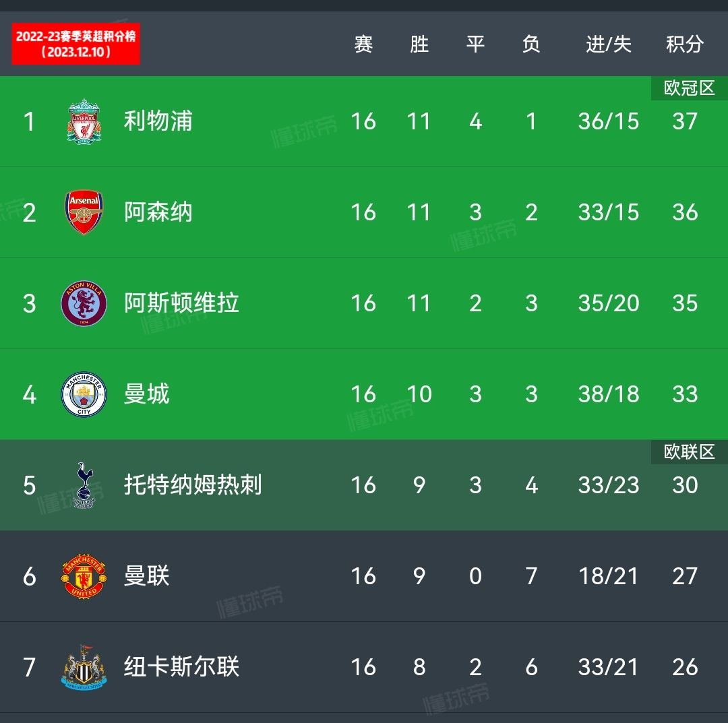
Task: Select 曼联's 27 points value
Action: tap(685, 576)
